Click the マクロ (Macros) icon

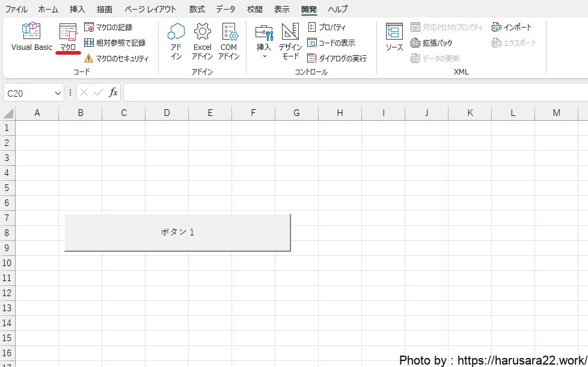68,37
